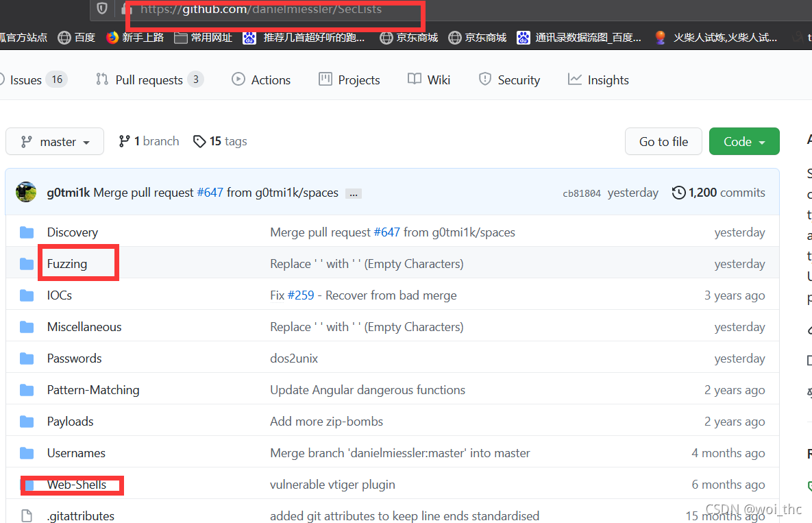
Task: Open commit hash cb81804
Action: (x=582, y=193)
